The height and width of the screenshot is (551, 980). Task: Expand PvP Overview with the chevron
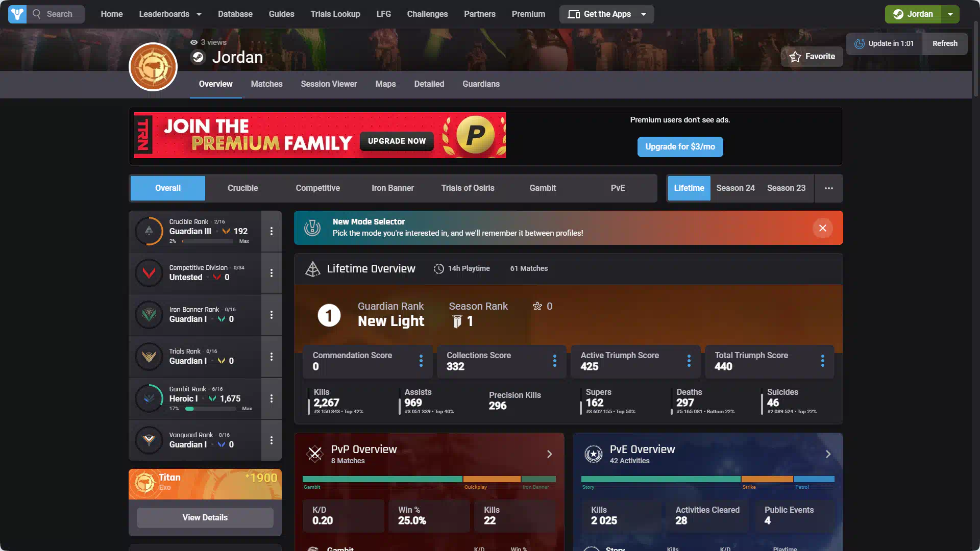550,454
